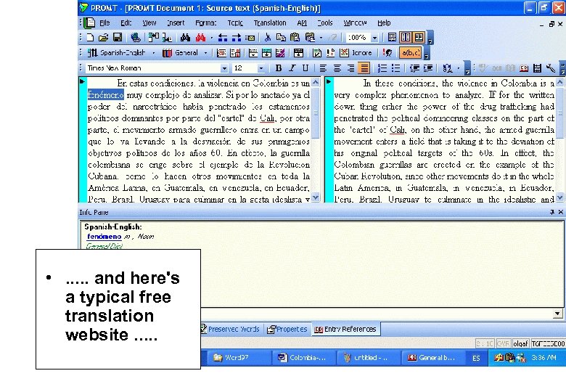
Task: Click the globe web translation icon
Action: coord(136,38)
